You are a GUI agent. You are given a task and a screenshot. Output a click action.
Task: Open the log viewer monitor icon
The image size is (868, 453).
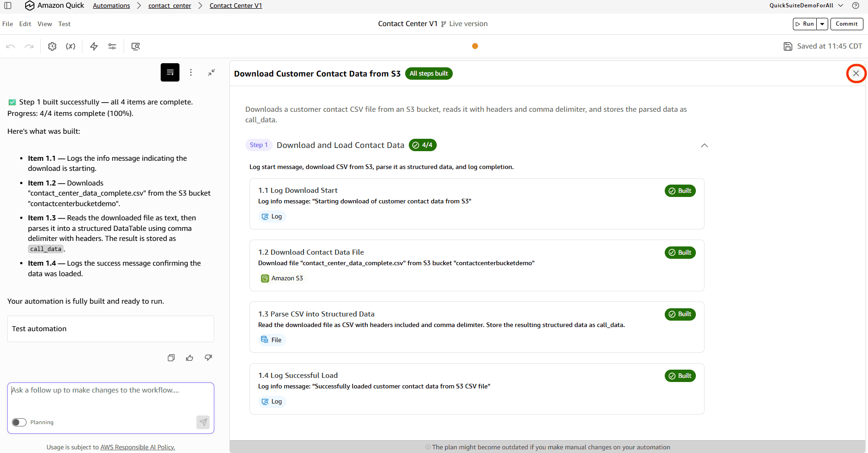click(x=136, y=46)
